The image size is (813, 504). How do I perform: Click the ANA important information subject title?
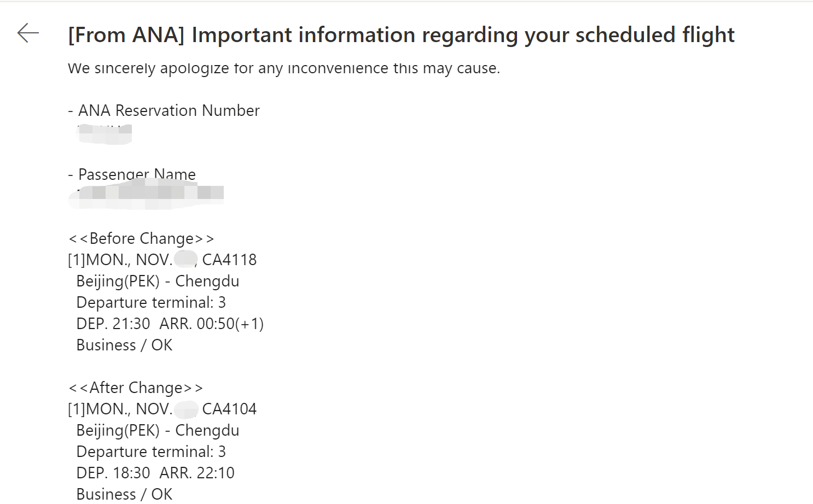[x=401, y=35]
